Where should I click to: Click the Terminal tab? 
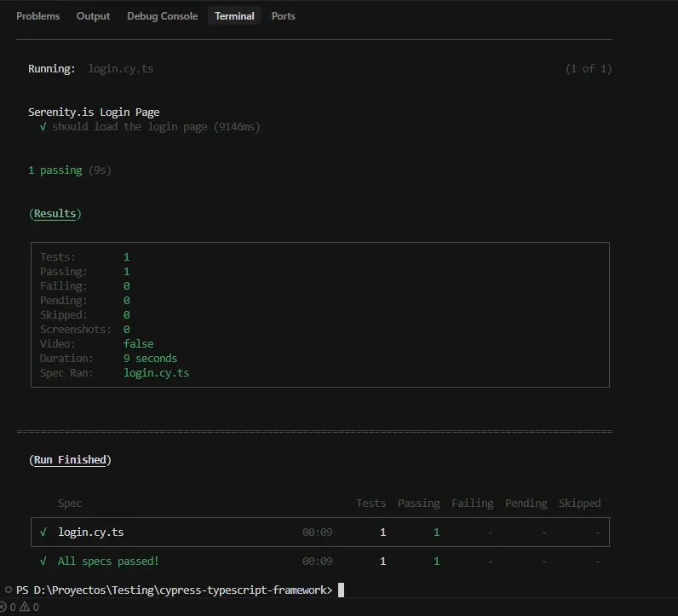[x=234, y=16]
